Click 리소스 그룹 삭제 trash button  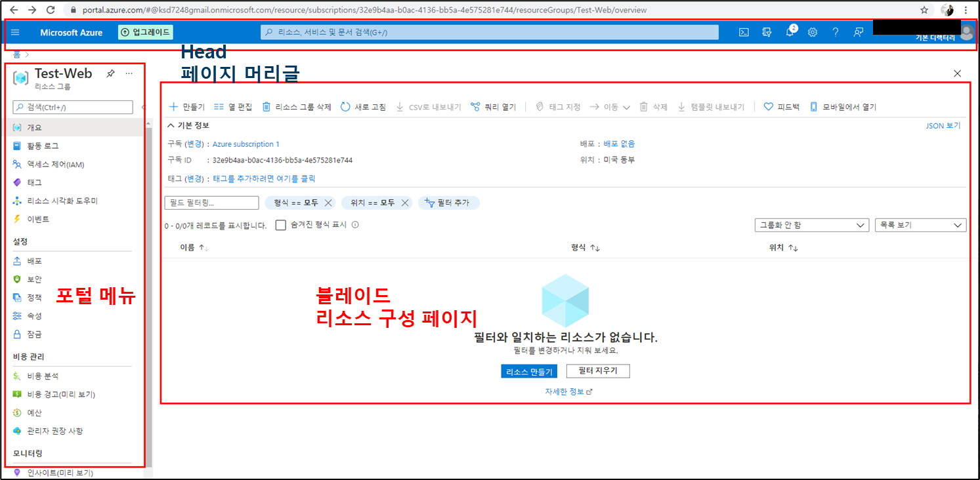[297, 107]
